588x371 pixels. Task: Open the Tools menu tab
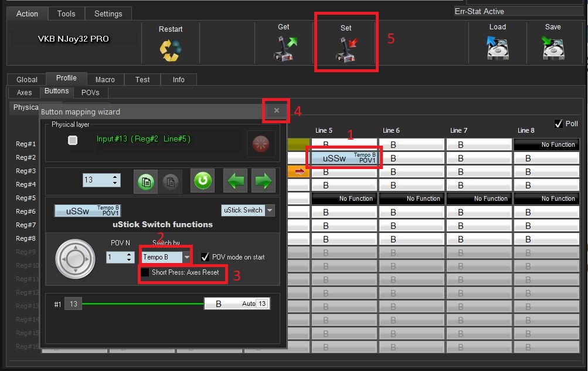tap(66, 14)
